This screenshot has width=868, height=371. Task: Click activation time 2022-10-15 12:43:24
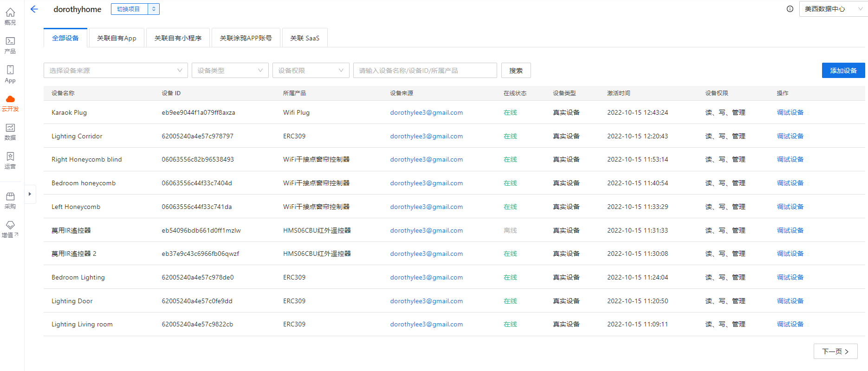click(x=638, y=112)
